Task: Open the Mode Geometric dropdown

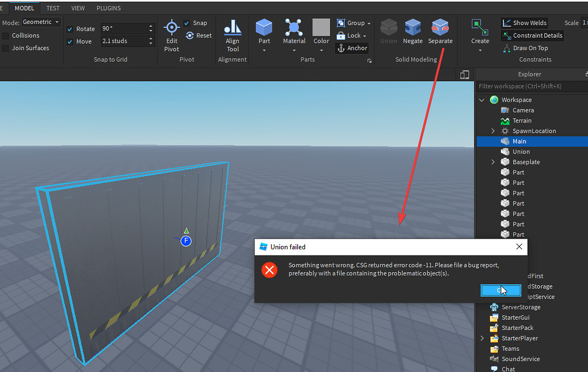Action: pyautogui.click(x=41, y=22)
